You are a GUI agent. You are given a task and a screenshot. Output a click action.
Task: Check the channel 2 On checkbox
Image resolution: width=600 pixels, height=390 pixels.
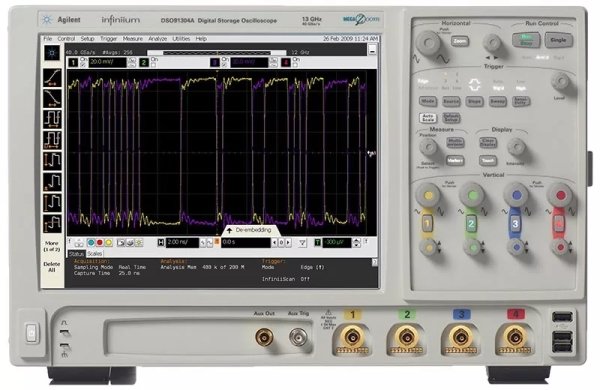(153, 65)
